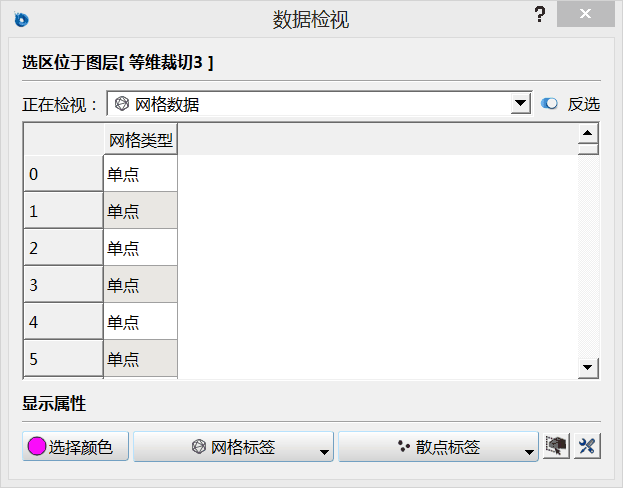Screen dimensions: 623x488
Task: Select row header 2
Action: tap(64, 248)
